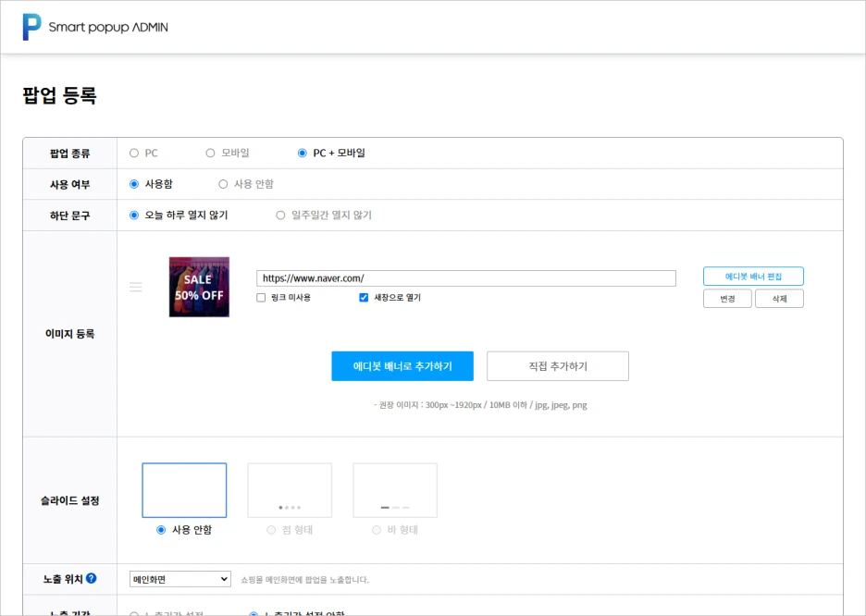Select slide setting 사용 안함 radio
Viewport: 866px width, 616px height.
pyautogui.click(x=161, y=530)
